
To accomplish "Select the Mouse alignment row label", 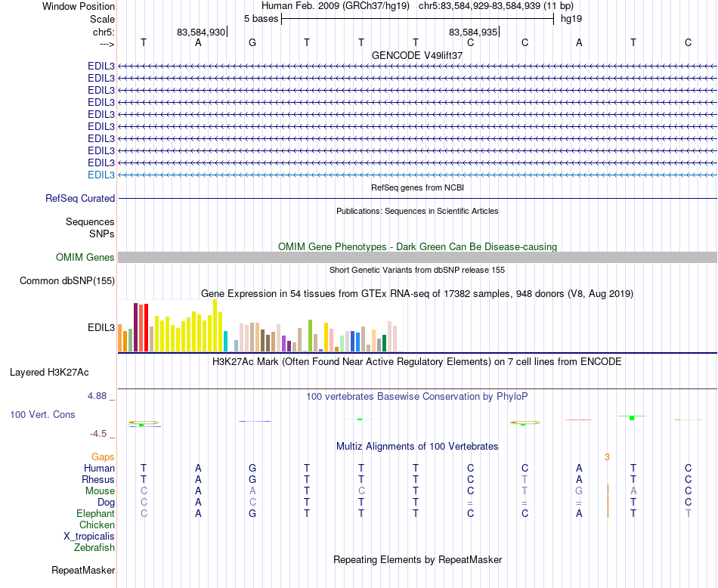I will [x=100, y=491].
